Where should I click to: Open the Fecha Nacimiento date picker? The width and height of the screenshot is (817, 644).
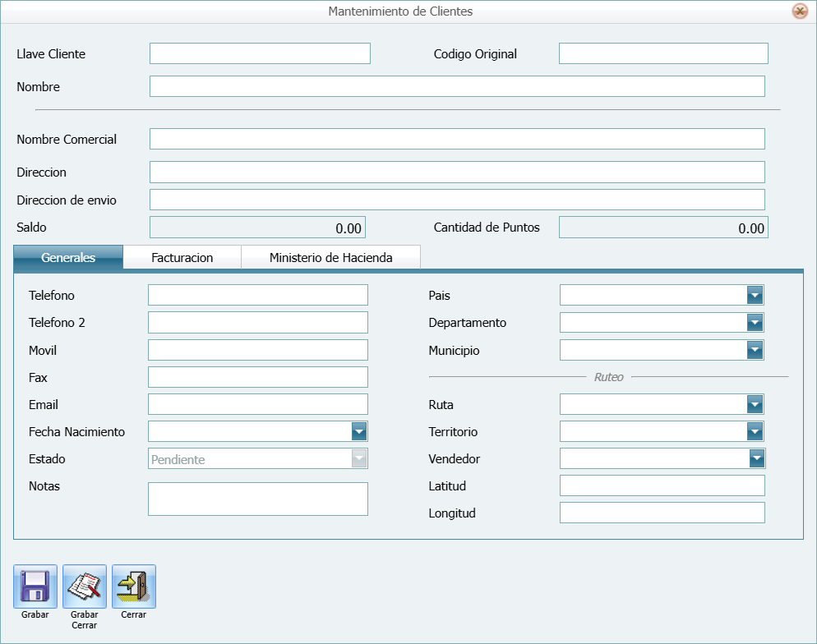[x=358, y=432]
